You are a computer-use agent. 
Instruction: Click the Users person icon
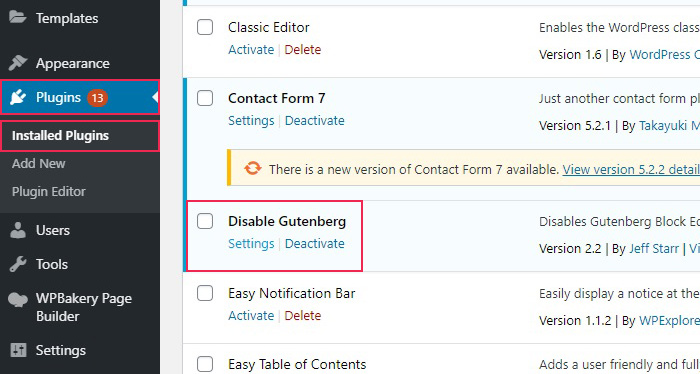[18, 230]
